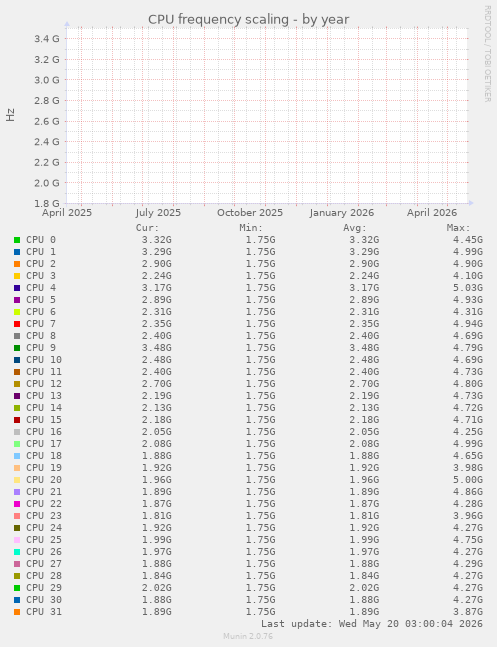Click the CPU 31 legend label
497x647 pixels.
[x=44, y=612]
